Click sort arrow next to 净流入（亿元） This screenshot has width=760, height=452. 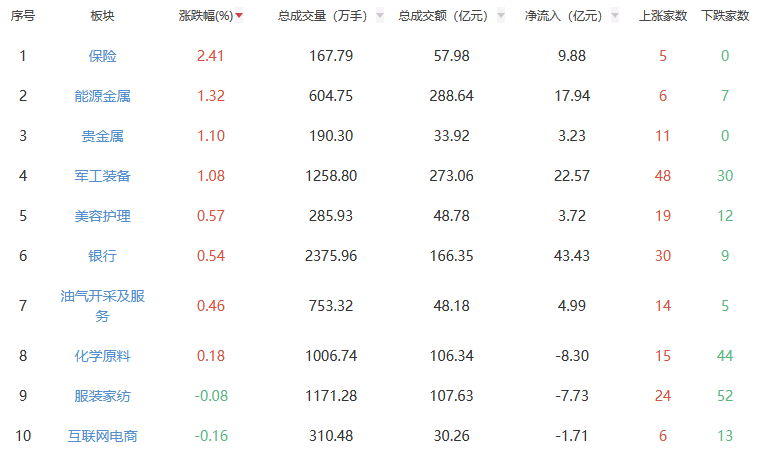pos(616,16)
